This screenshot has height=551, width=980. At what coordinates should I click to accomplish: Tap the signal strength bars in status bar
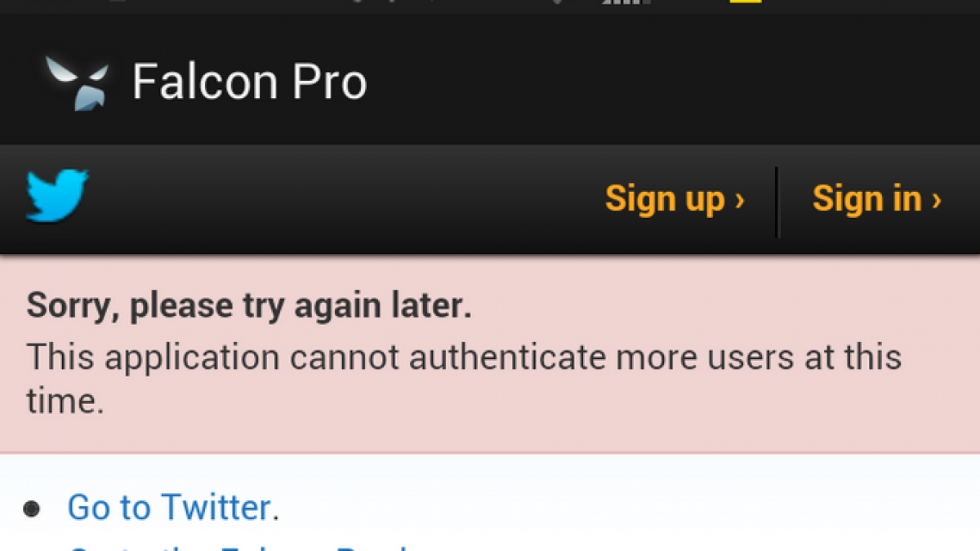[x=626, y=2]
